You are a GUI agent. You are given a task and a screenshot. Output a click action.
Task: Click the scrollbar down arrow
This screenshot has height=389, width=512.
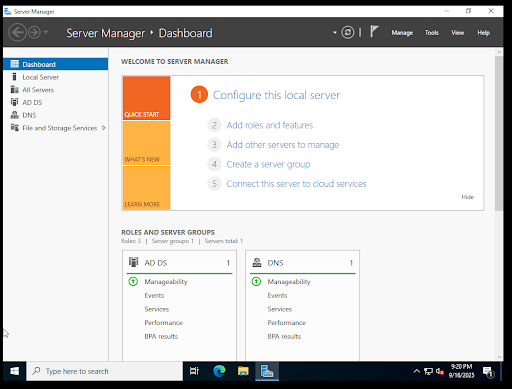click(499, 357)
